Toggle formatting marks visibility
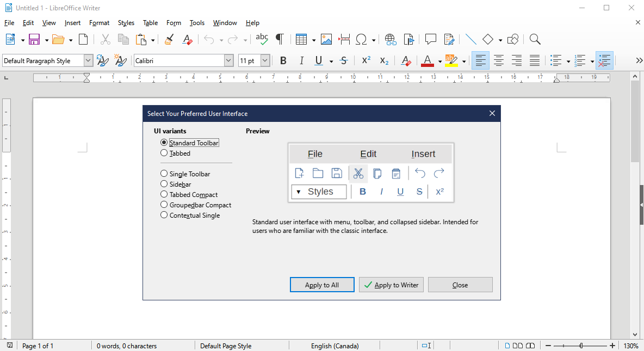Screen dimensions: 644x351 pyautogui.click(x=280, y=39)
